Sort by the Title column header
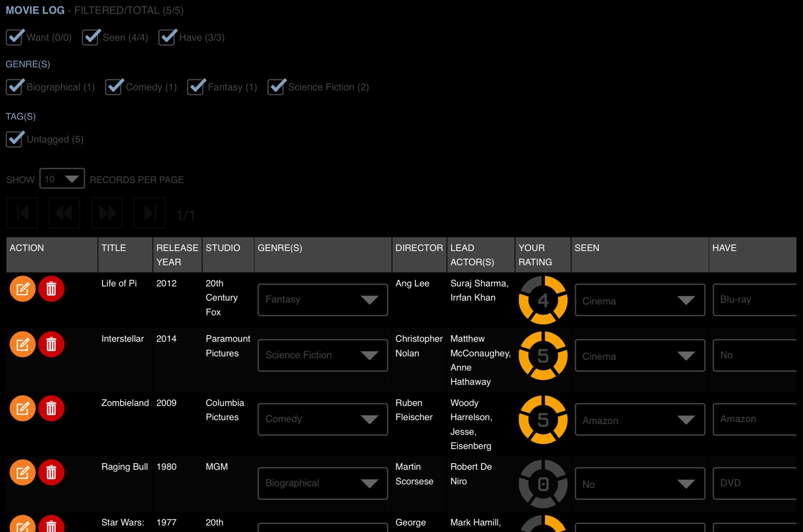 coord(125,255)
